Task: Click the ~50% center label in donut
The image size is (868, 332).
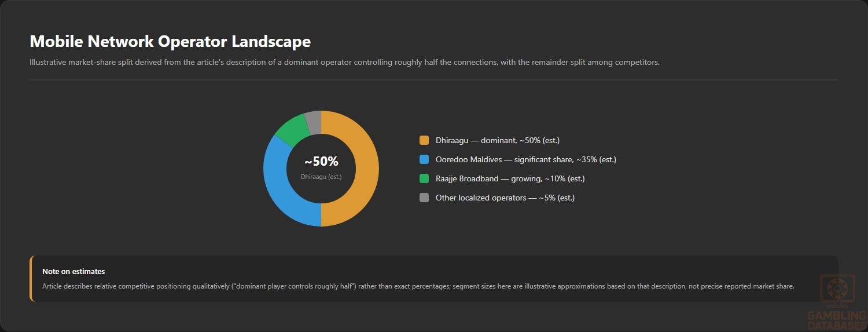Action: coord(321,162)
